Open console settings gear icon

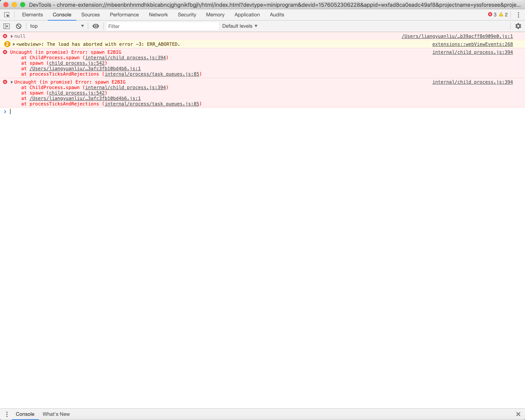518,26
